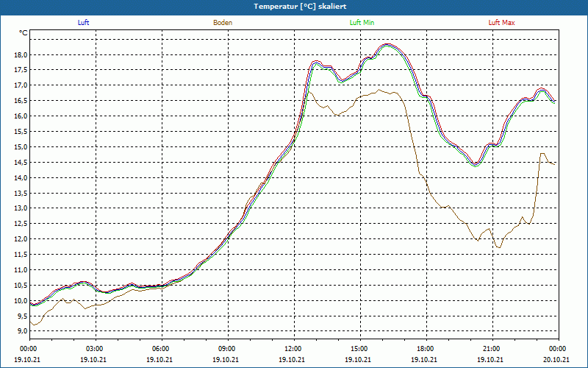Click the 15,5 y-axis label
Screen dimensions: 588x368
[x=21, y=132]
